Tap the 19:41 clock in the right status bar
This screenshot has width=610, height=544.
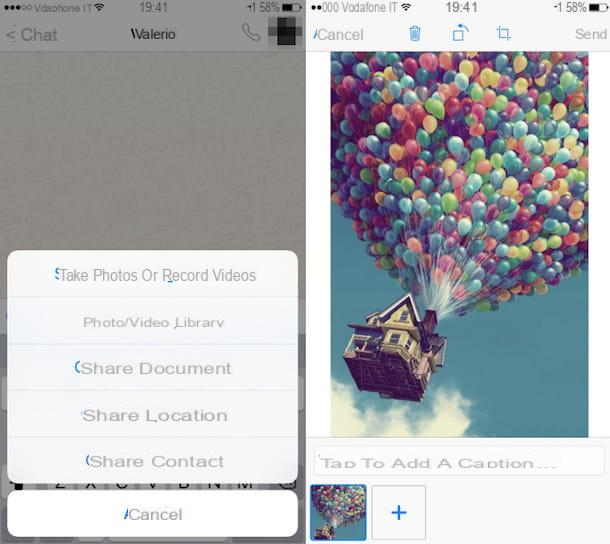pyautogui.click(x=461, y=7)
